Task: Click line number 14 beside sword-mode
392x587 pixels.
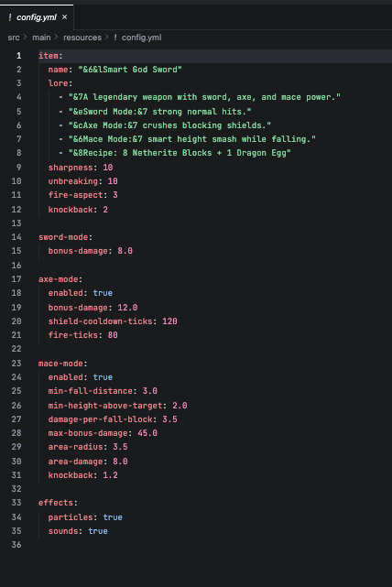Action: click(x=16, y=237)
